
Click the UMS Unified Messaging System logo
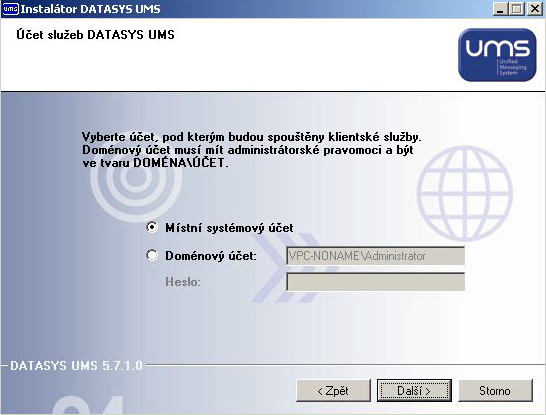pyautogui.click(x=497, y=55)
